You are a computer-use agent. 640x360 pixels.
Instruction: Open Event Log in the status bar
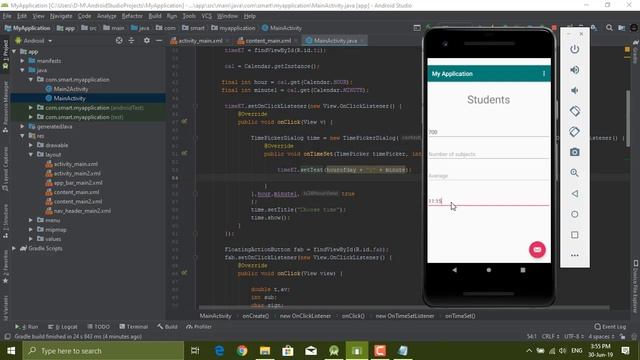[610, 327]
